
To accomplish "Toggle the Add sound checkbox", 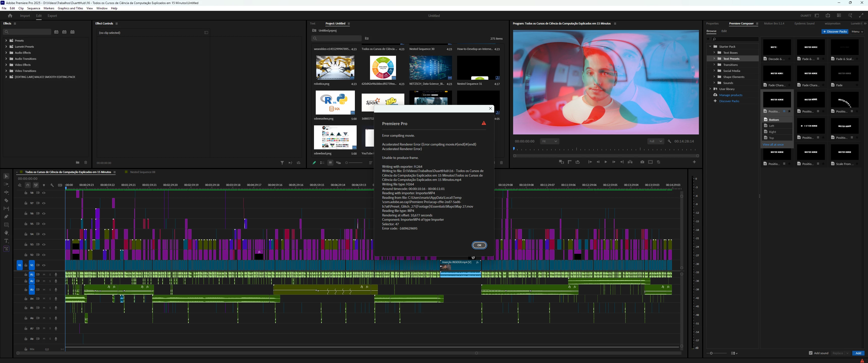I will pyautogui.click(x=810, y=353).
